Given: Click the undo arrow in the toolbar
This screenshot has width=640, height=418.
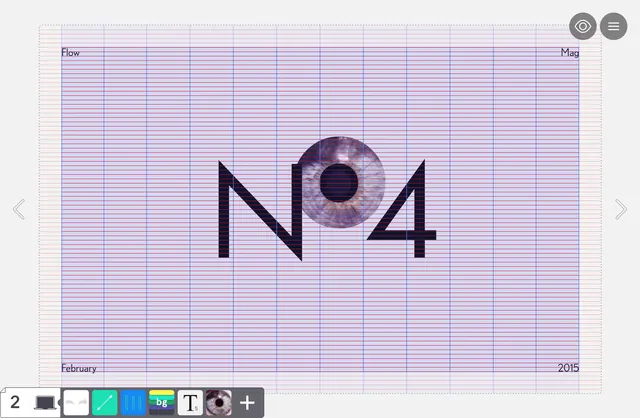Looking at the screenshot, I should coord(70,403).
